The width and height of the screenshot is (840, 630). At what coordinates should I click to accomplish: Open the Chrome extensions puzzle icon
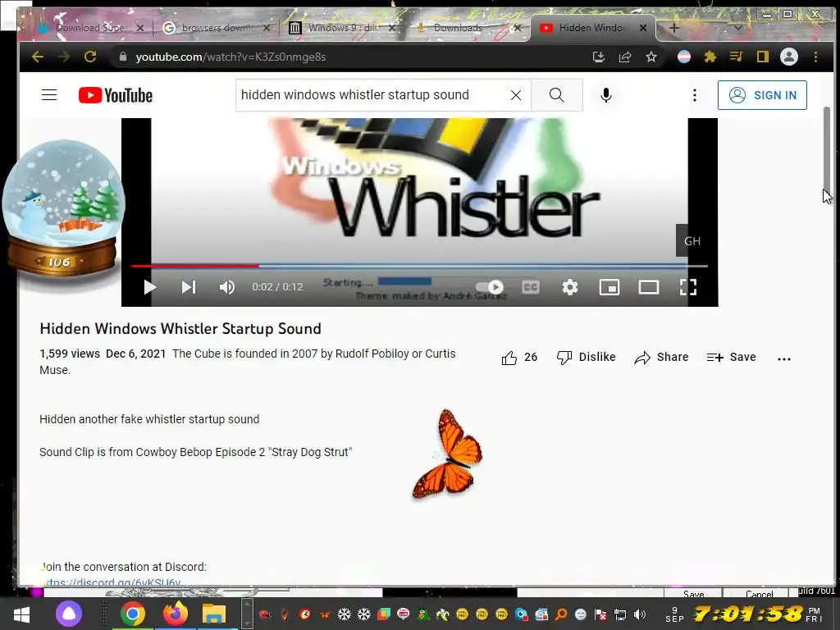click(710, 57)
